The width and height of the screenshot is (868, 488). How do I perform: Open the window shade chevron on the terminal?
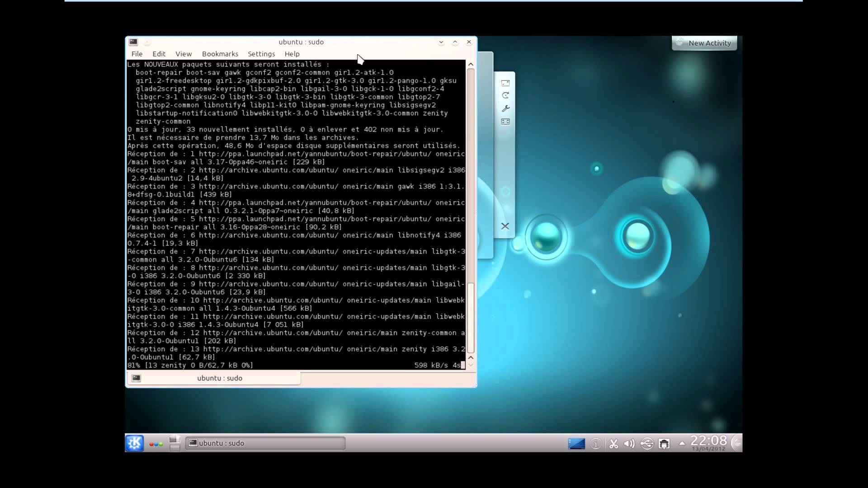tap(441, 42)
